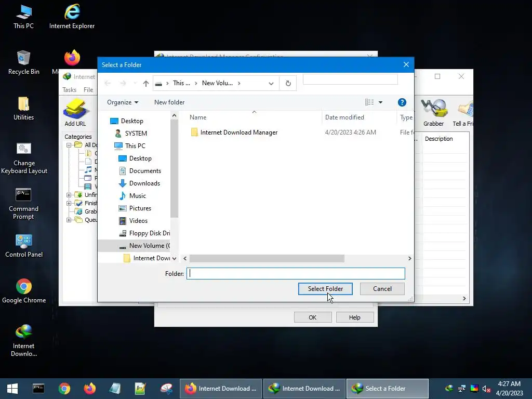Screen dimensions: 532x399
Task: Refresh the folder view
Action: coord(288,84)
